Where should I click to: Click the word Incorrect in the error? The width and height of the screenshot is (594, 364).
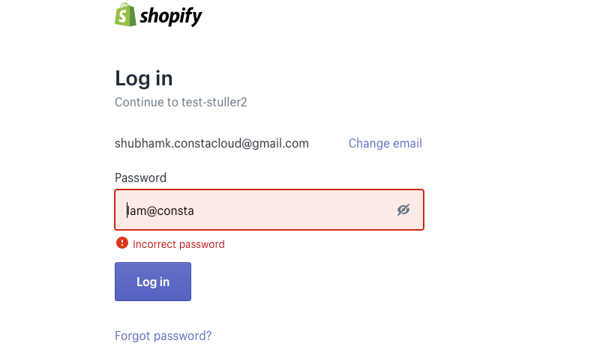(x=154, y=244)
